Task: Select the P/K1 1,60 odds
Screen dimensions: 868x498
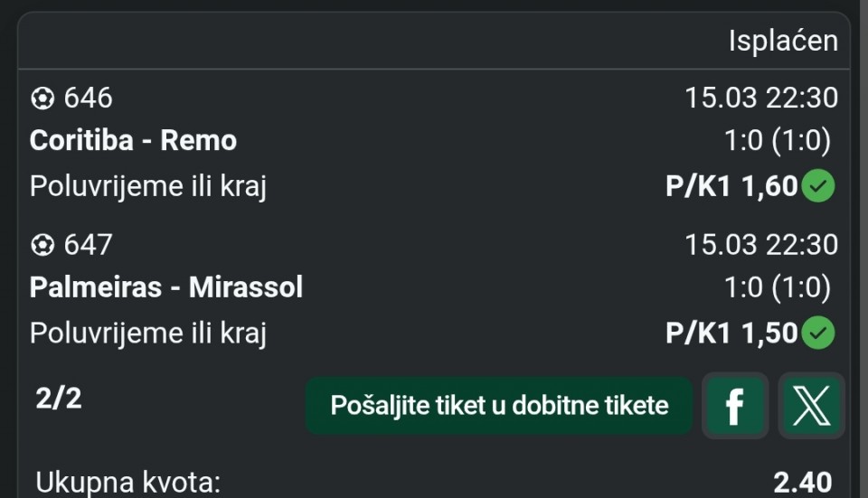Action: point(731,186)
